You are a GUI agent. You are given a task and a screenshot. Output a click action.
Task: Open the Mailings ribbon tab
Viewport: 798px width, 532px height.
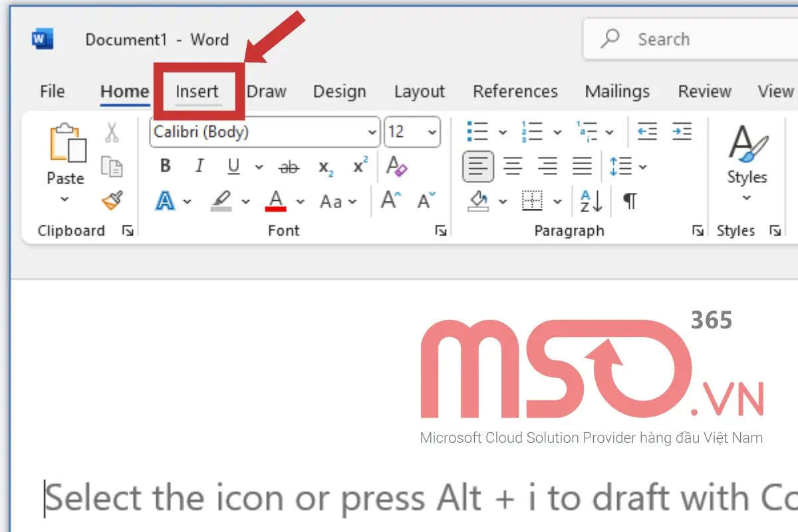(617, 92)
